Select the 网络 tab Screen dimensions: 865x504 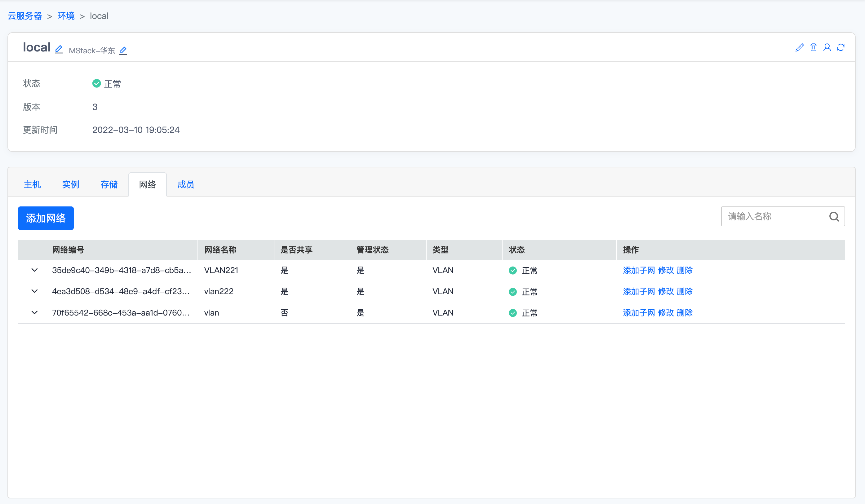pos(148,184)
